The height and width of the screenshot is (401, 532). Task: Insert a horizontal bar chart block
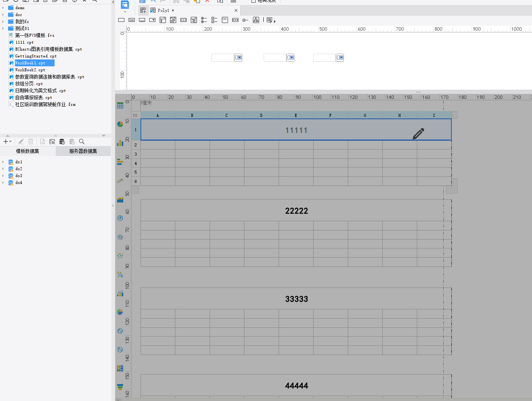pos(120,162)
